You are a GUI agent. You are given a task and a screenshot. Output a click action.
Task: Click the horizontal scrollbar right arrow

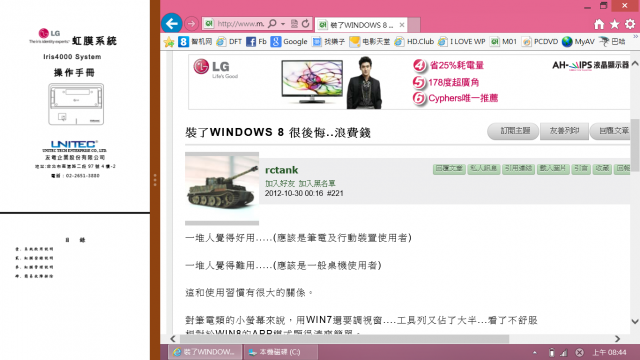tap(618, 339)
